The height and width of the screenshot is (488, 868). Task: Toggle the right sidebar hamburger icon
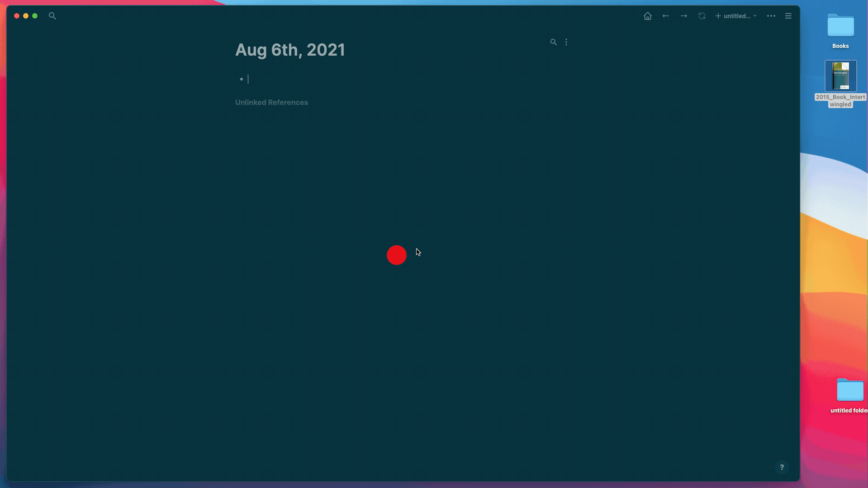pyautogui.click(x=788, y=16)
